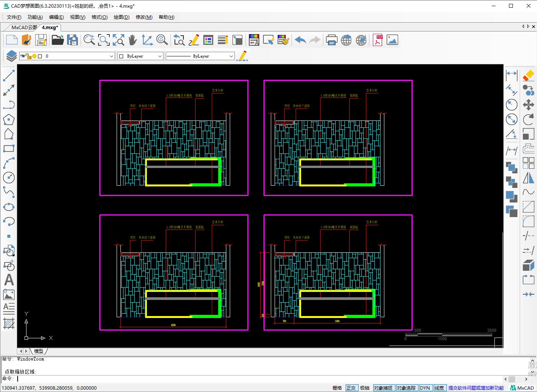The width and height of the screenshot is (537, 392).
Task: Toggle DYN dynamic input mode
Action: [x=426, y=388]
